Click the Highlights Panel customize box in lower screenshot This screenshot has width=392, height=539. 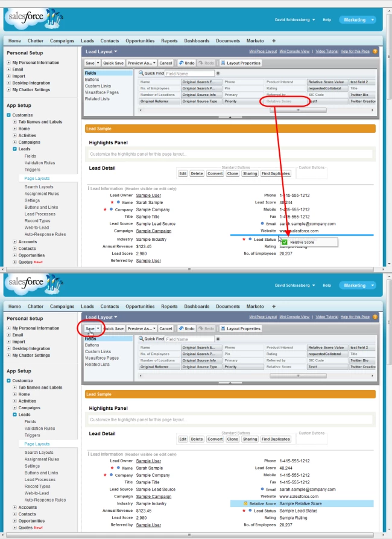tap(230, 419)
